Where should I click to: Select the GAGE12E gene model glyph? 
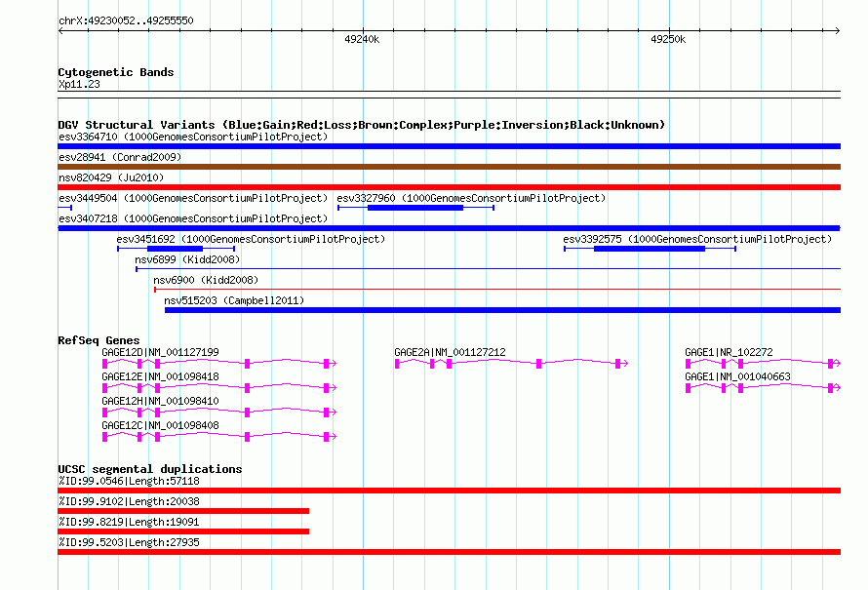coord(219,388)
